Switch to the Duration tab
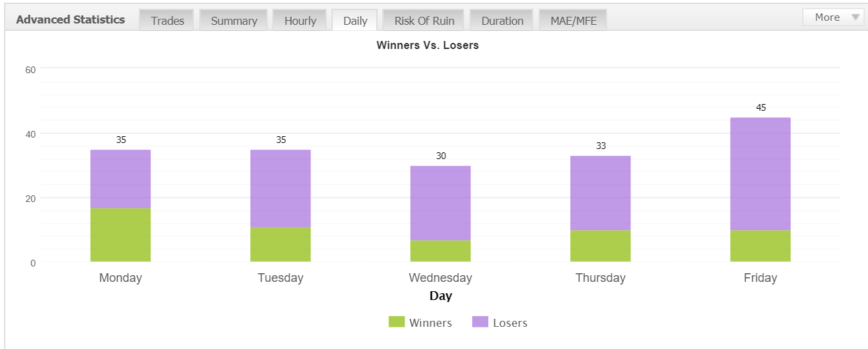The width and height of the screenshot is (868, 349). 502,20
